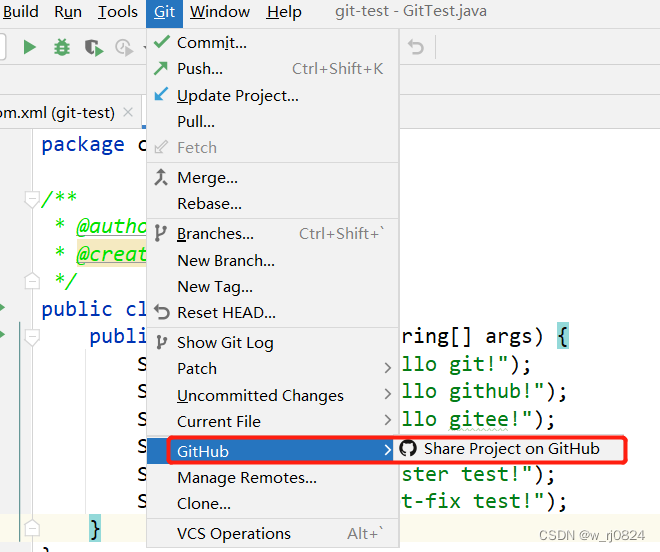Select Uncommitted Changes menu entry
660x552 pixels.
(272, 395)
